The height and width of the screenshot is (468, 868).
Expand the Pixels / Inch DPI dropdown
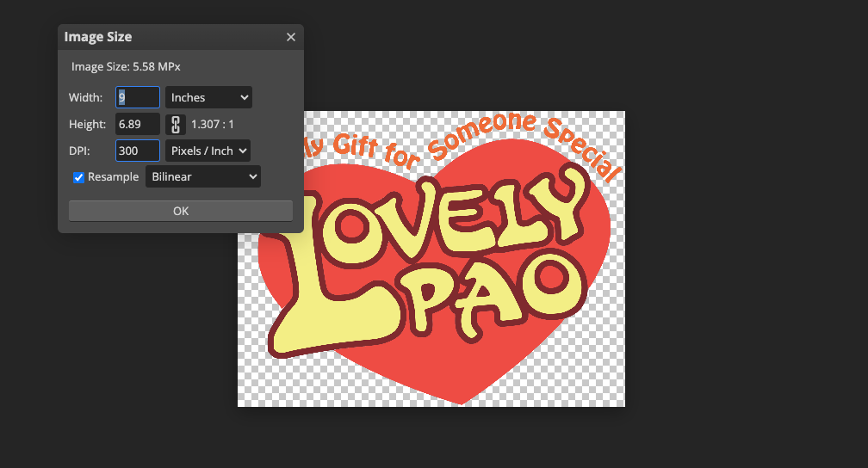pyautogui.click(x=208, y=151)
